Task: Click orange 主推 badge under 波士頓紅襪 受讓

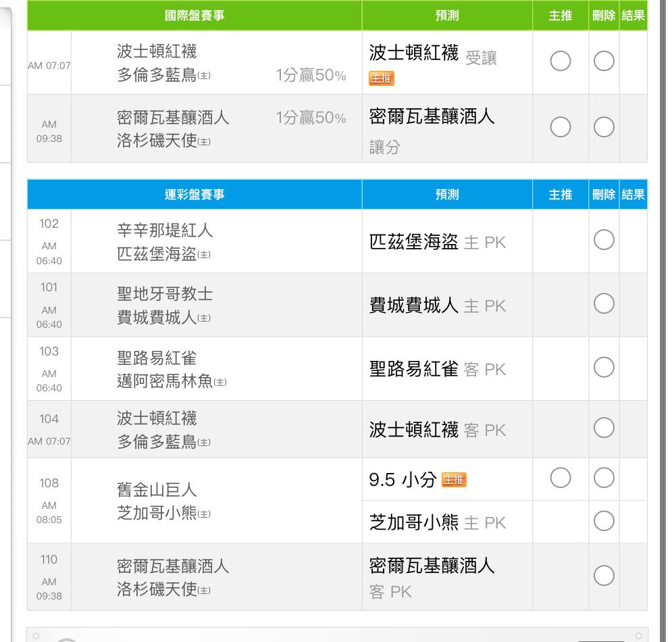Action: click(x=382, y=79)
